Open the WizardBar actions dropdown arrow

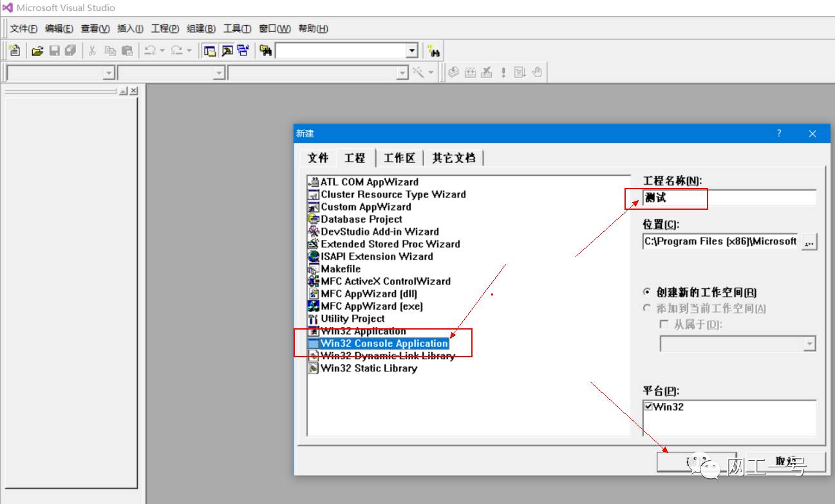pos(431,72)
